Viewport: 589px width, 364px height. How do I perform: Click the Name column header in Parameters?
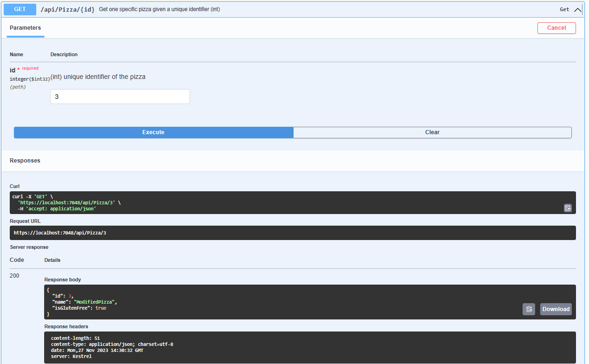[16, 54]
